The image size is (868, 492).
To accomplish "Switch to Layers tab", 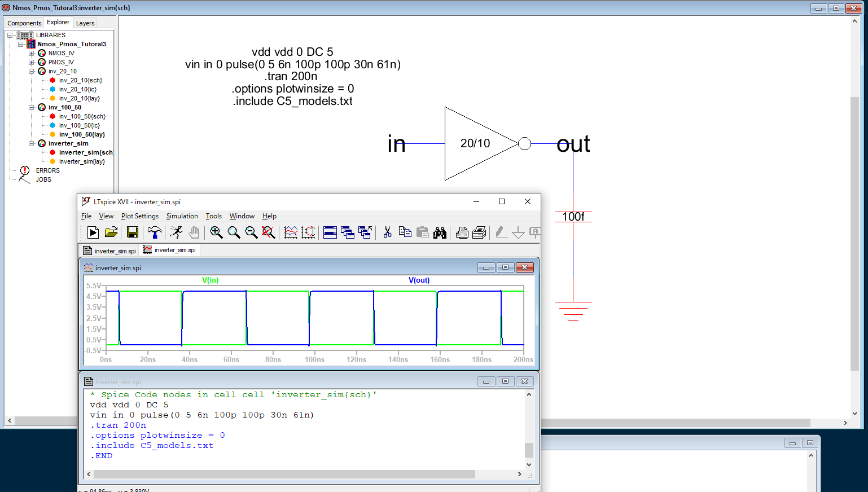I will pyautogui.click(x=85, y=23).
